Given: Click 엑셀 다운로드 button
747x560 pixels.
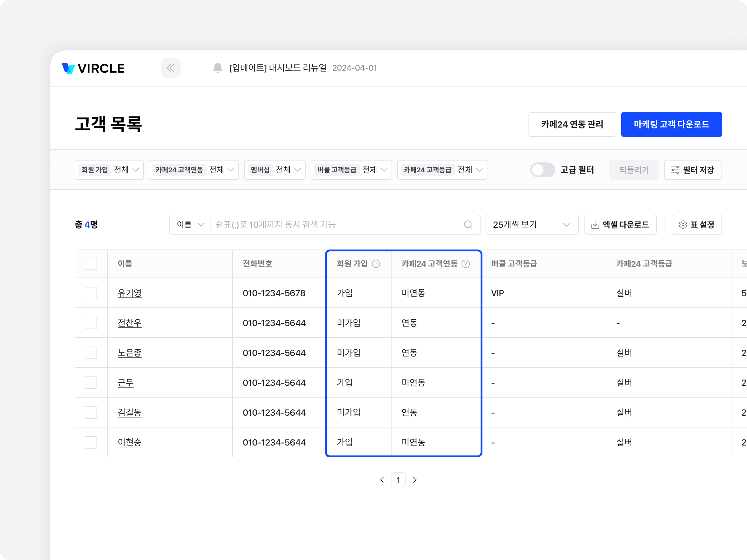Looking at the screenshot, I should (620, 225).
